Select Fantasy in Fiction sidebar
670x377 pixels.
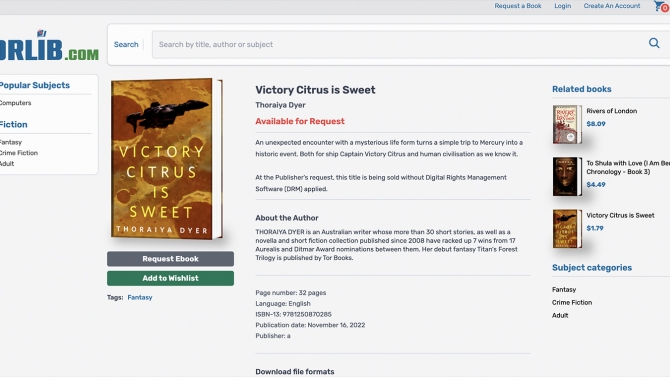11,142
